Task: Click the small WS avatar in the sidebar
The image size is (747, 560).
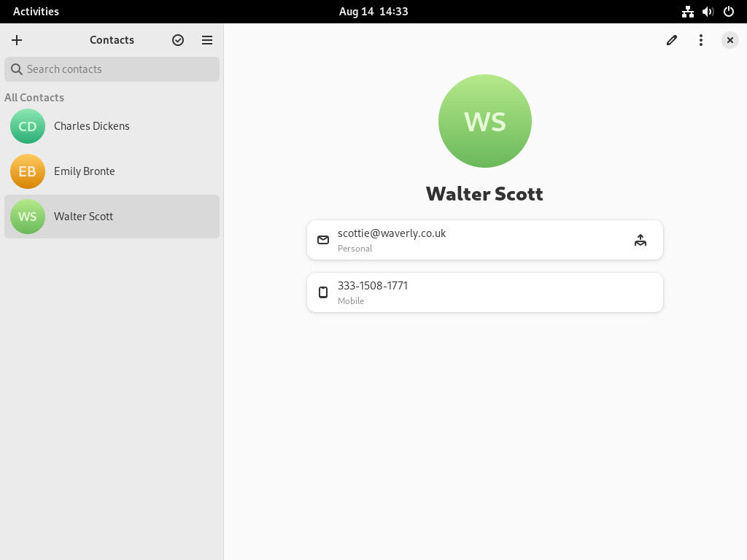Action: [28, 217]
